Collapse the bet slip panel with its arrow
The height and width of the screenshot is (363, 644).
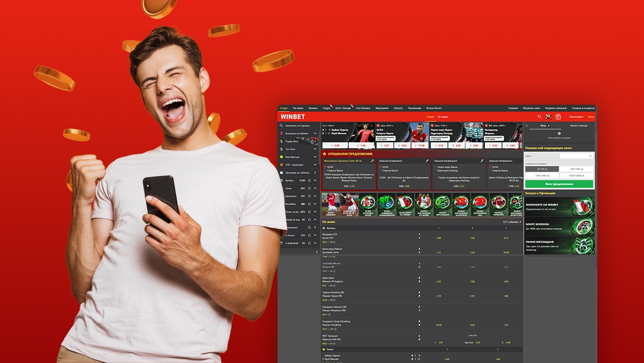[526, 125]
